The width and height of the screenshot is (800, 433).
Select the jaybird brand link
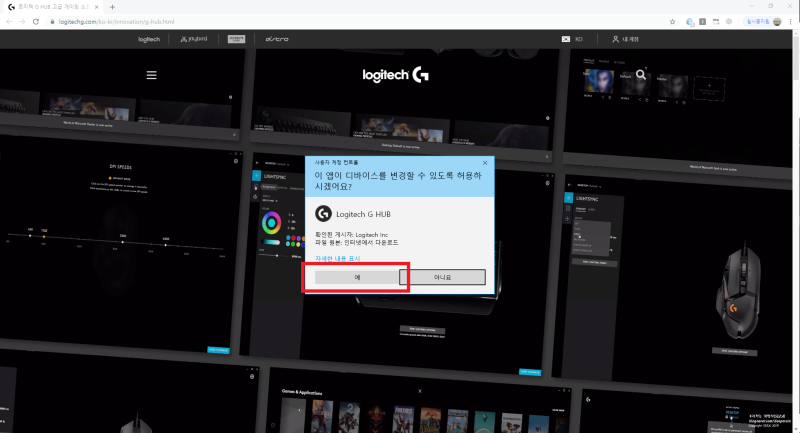point(194,39)
